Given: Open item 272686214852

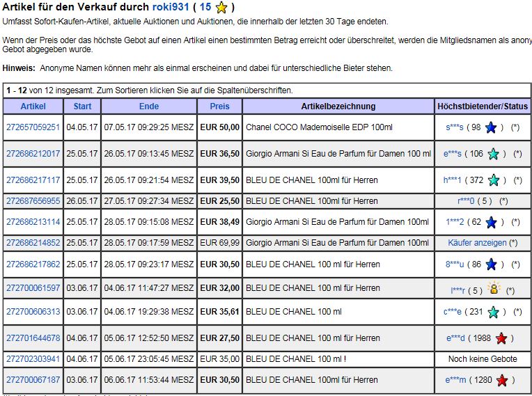Looking at the screenshot, I should coord(33,243).
